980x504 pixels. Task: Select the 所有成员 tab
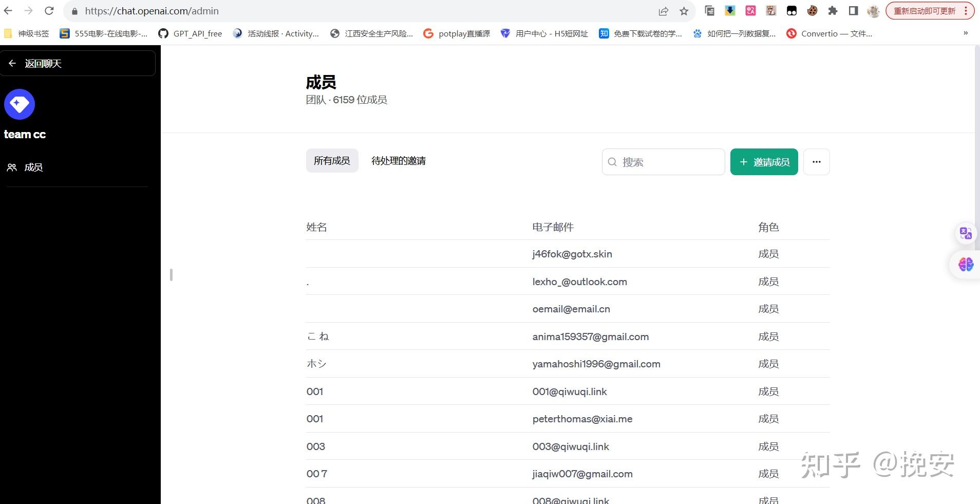(332, 160)
